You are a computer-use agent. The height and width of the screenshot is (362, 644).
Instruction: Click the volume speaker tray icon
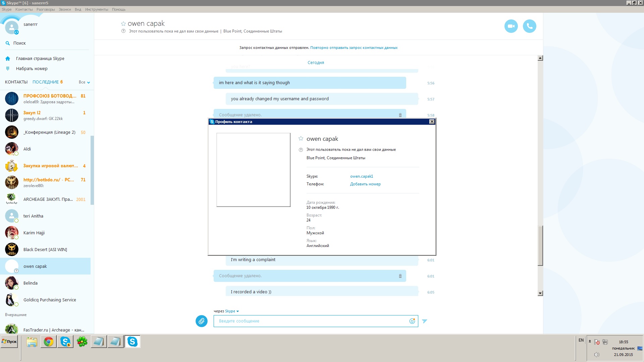(x=597, y=355)
